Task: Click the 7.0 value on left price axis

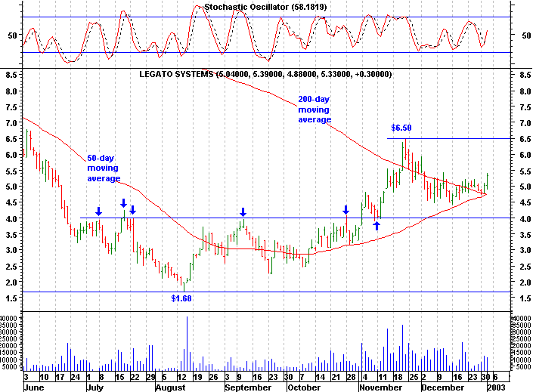Action: point(11,123)
